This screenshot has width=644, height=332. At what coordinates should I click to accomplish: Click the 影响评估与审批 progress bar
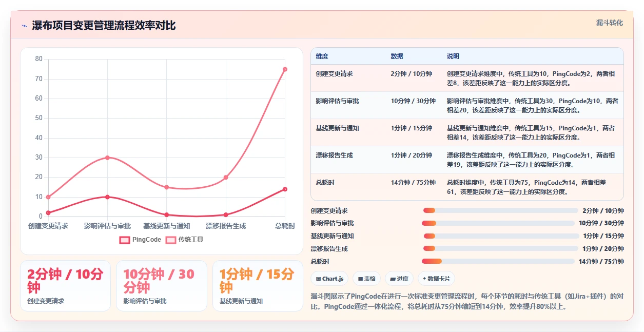coord(498,223)
